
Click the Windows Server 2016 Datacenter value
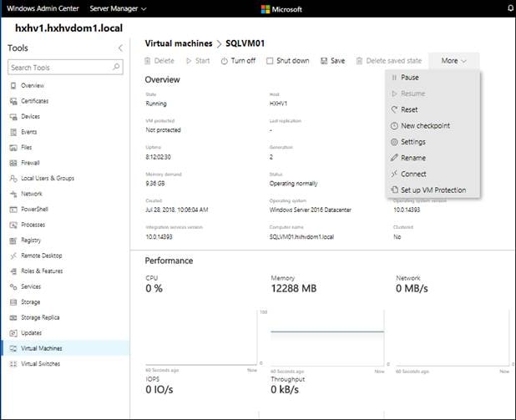[311, 210]
